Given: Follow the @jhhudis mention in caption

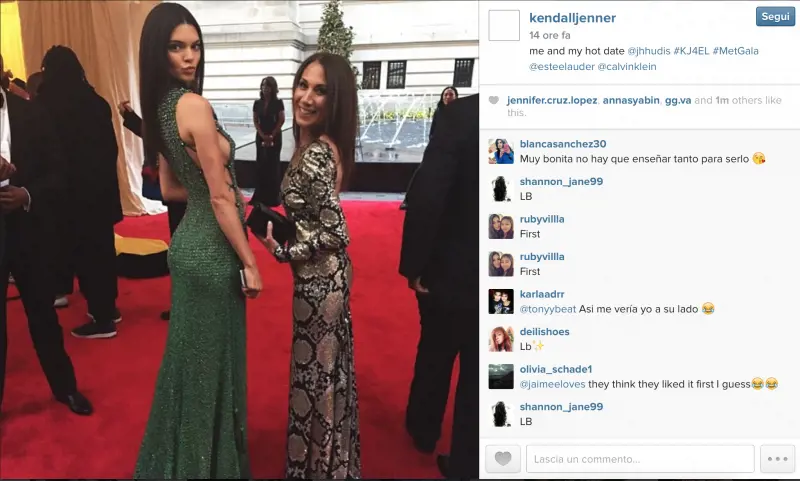Looking at the screenshot, I should point(648,51).
